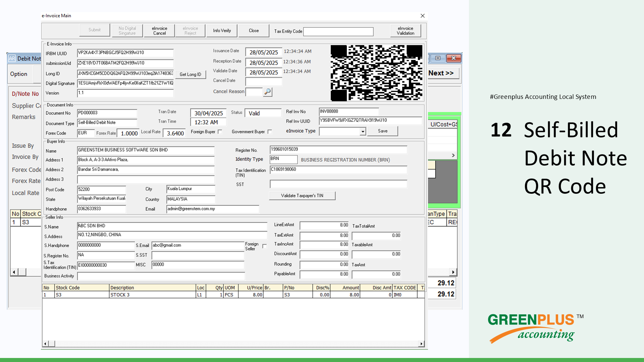Click the eInvoice Reject button

(190, 31)
